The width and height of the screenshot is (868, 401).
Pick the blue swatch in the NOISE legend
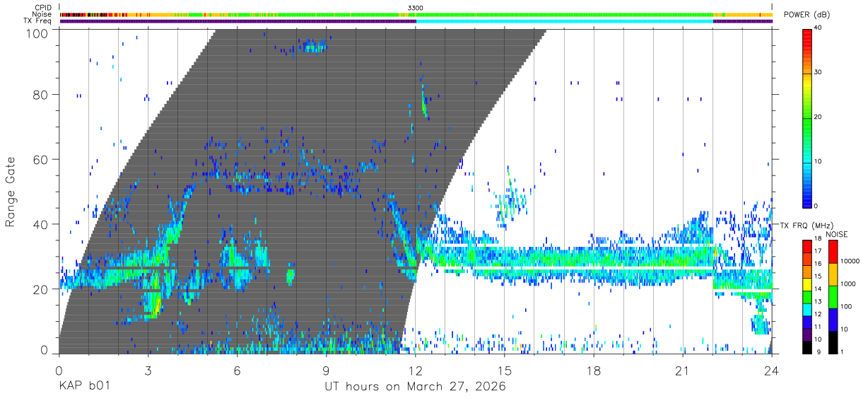tap(833, 319)
